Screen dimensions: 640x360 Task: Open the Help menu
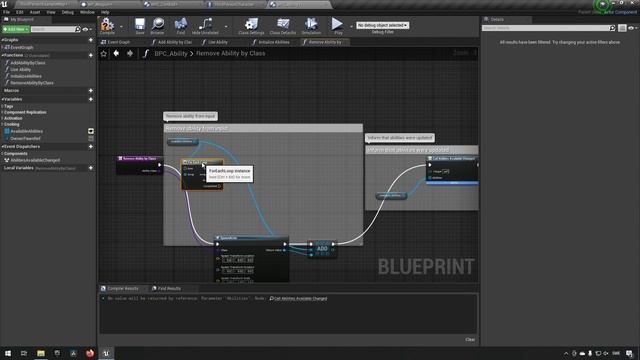(x=105, y=12)
